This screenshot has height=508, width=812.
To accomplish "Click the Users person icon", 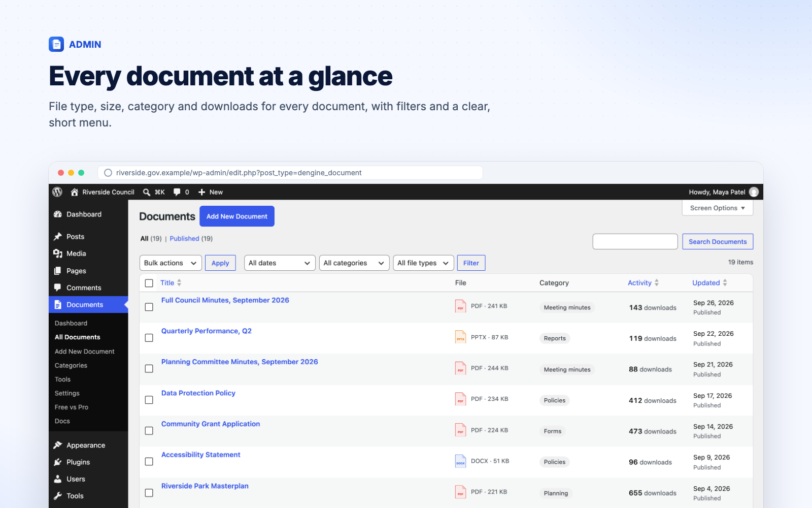I will pyautogui.click(x=58, y=479).
